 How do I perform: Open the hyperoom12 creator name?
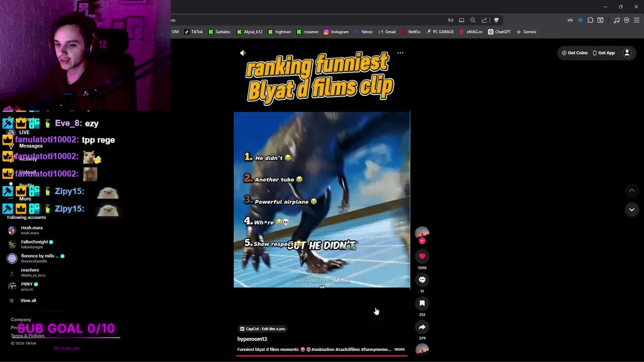[252, 339]
